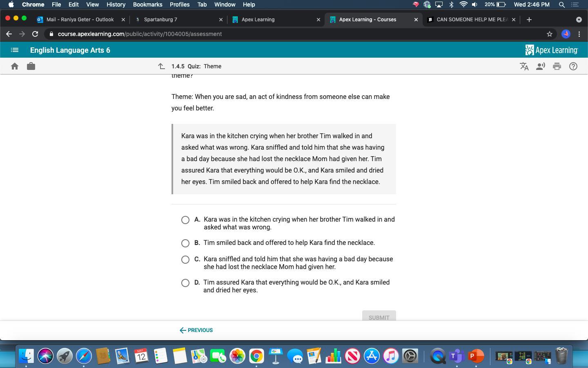The image size is (588, 368).
Task: Print the quiz page using printer icon
Action: pos(557,66)
